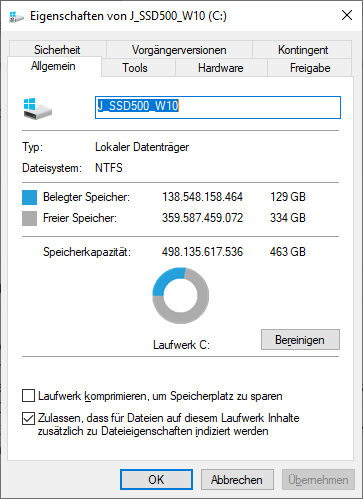This screenshot has width=363, height=499.
Task: Click the Laufwerk C: label
Action: (x=181, y=345)
